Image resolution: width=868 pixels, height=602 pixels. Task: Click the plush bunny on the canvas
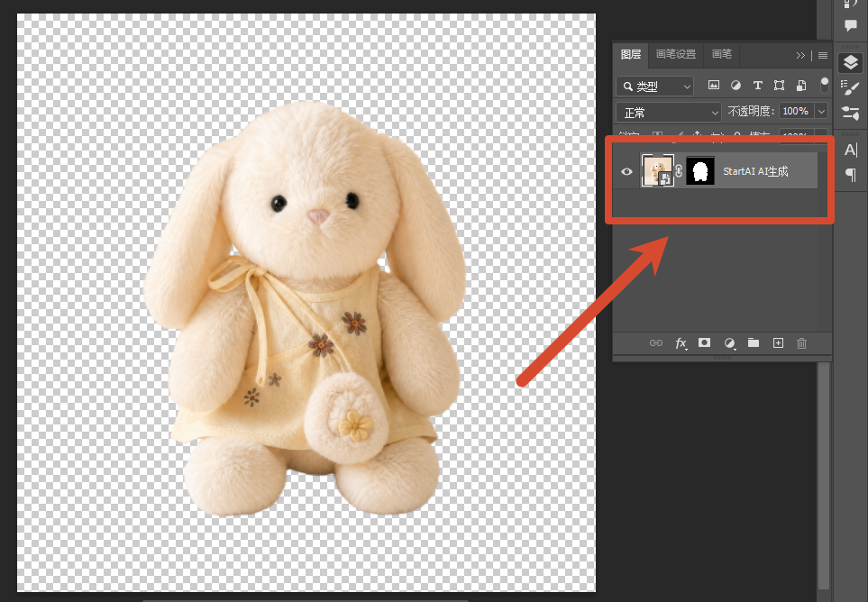coord(305,308)
